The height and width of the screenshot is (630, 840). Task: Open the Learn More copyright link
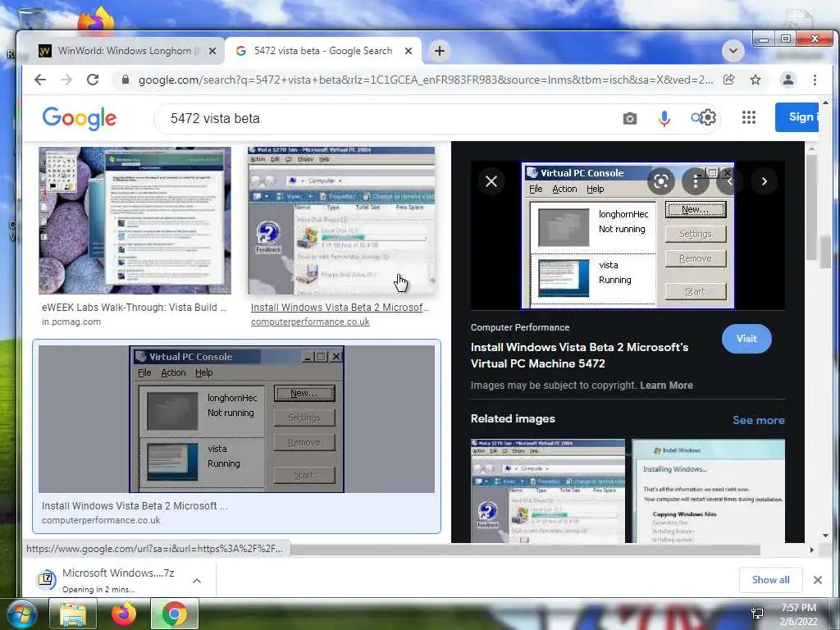point(666,386)
